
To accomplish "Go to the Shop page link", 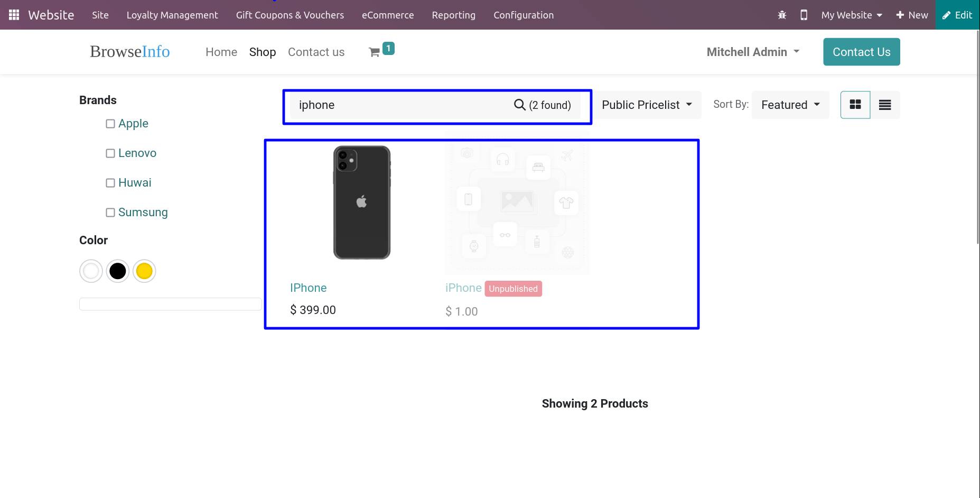I will (263, 52).
